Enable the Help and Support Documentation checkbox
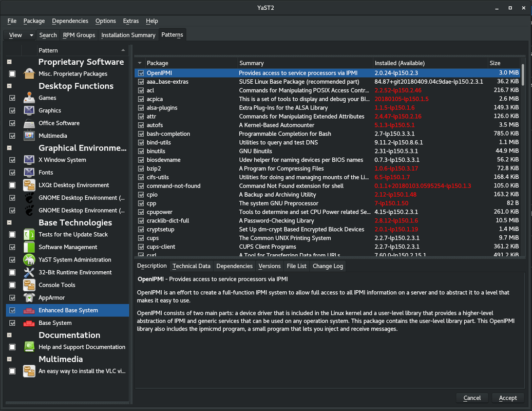 [x=12, y=347]
